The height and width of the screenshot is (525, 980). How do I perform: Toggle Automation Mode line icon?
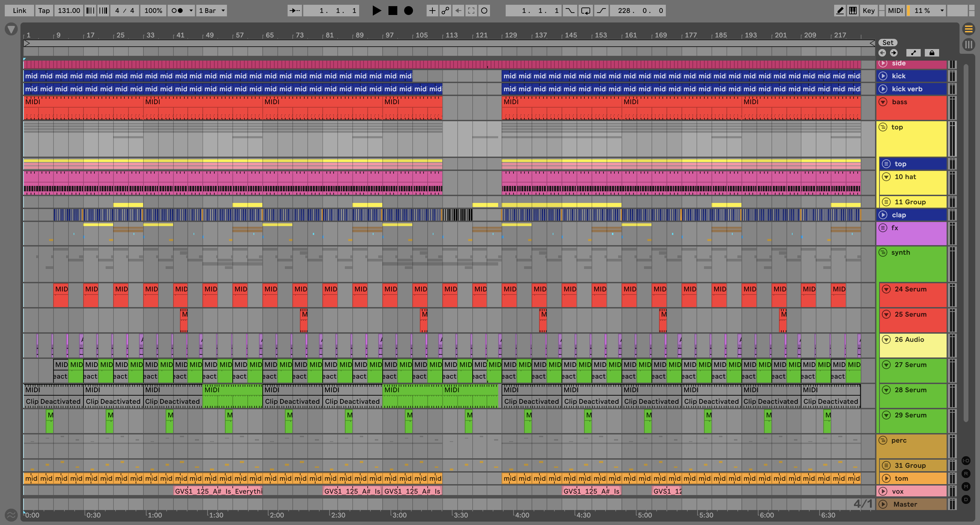click(914, 53)
